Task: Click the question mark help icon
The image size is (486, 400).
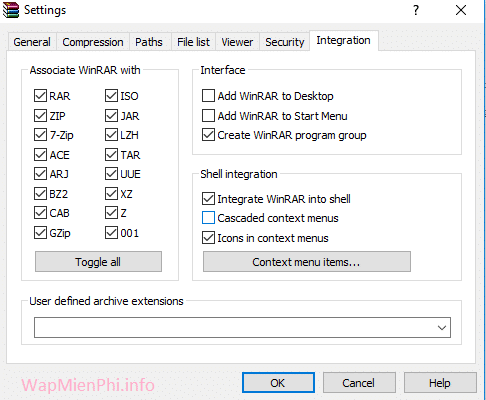Action: tap(416, 10)
